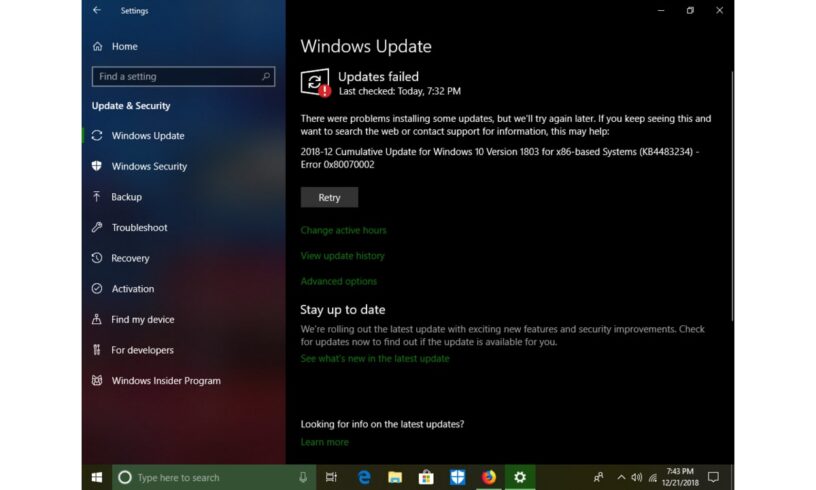Click the house icon next to Home
Viewport: 816px width, 490px height.
coord(98,46)
